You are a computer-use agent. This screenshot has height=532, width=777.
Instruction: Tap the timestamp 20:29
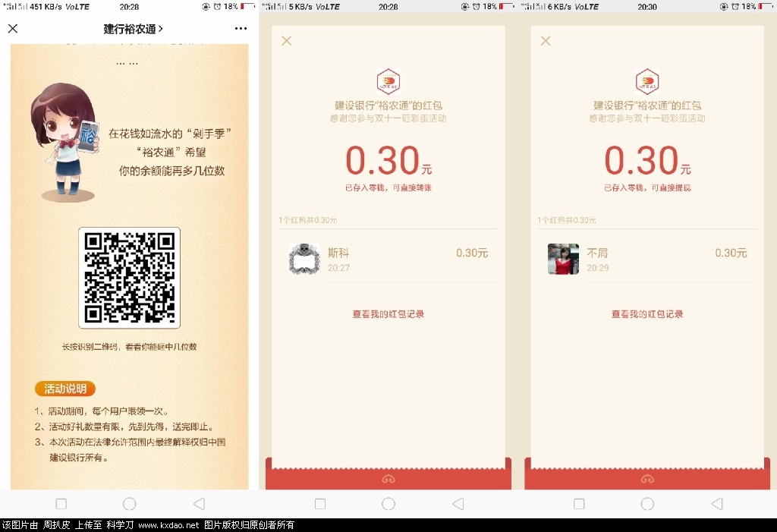598,268
